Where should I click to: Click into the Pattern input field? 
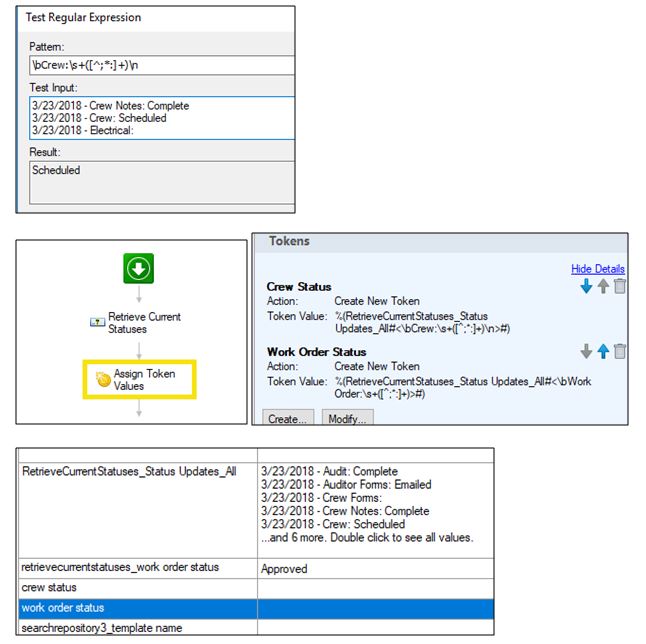160,66
